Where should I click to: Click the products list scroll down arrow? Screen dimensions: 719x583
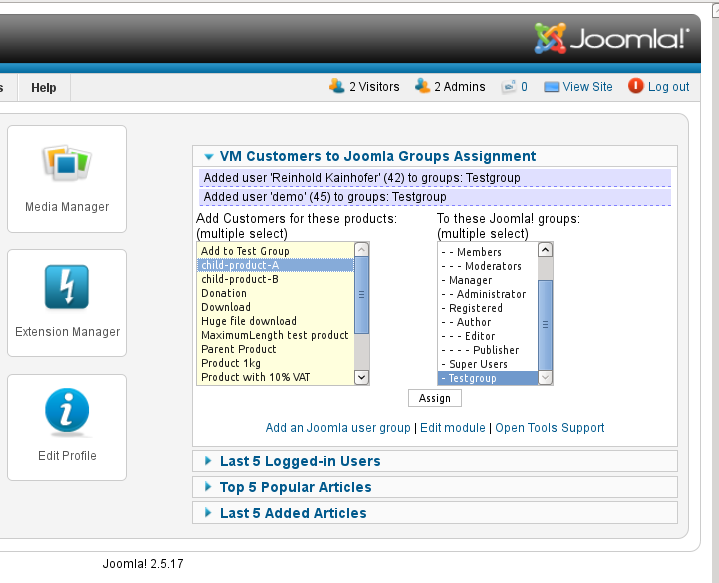pos(362,377)
